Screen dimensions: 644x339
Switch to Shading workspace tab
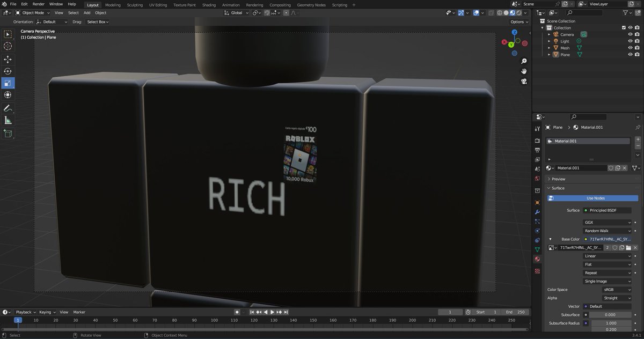coord(209,5)
